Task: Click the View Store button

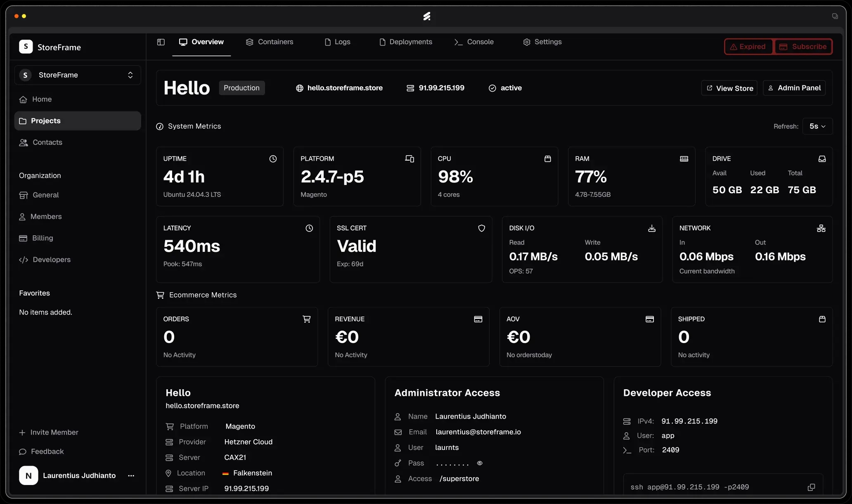Action: (x=729, y=88)
